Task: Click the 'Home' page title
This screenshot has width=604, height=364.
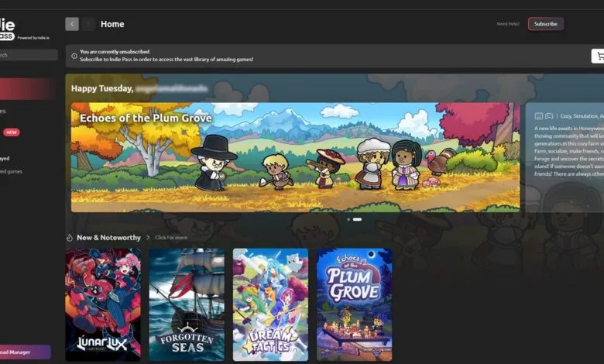Action: point(112,24)
